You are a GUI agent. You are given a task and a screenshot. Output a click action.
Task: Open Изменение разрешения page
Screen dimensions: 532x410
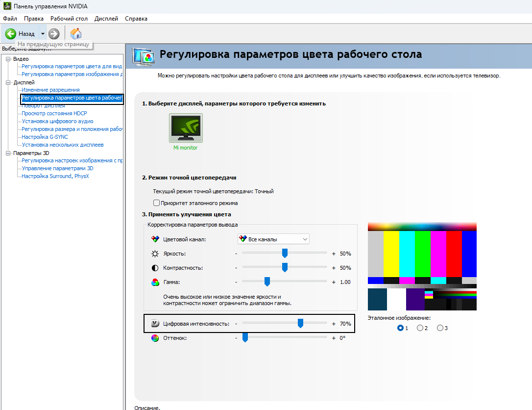coord(50,90)
